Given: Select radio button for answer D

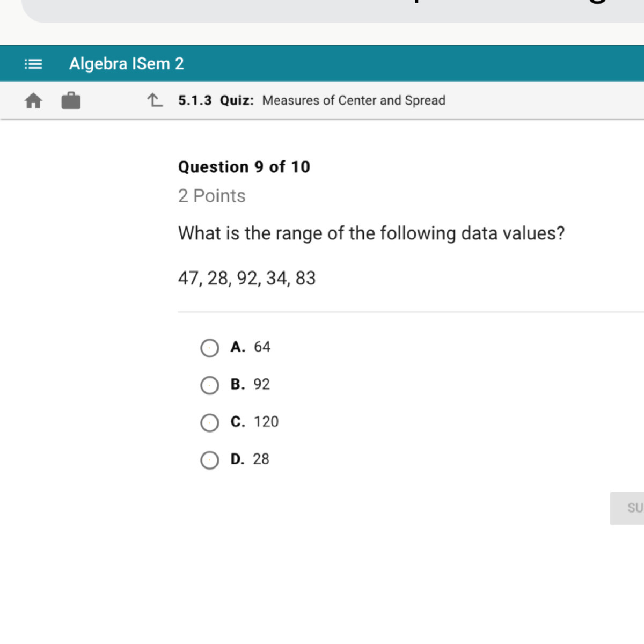Looking at the screenshot, I should click(x=209, y=460).
